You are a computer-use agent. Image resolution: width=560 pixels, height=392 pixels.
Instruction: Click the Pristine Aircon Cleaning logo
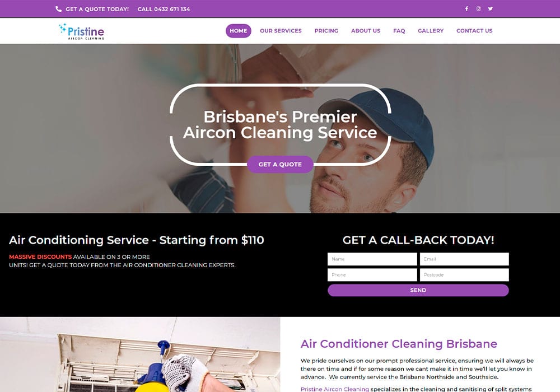coord(82,31)
